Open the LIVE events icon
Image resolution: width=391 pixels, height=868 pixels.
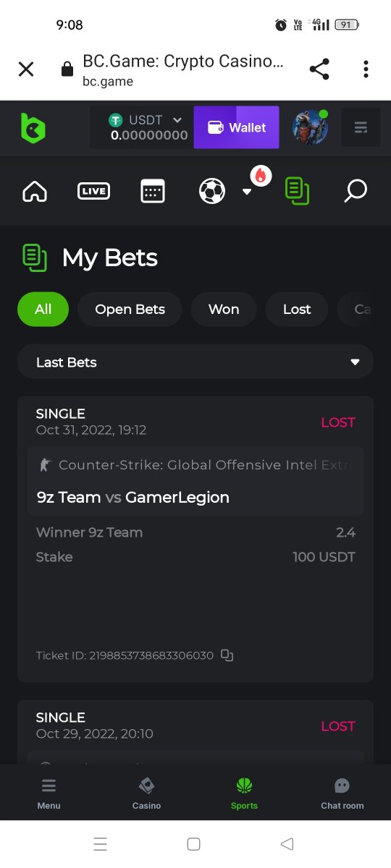[93, 191]
